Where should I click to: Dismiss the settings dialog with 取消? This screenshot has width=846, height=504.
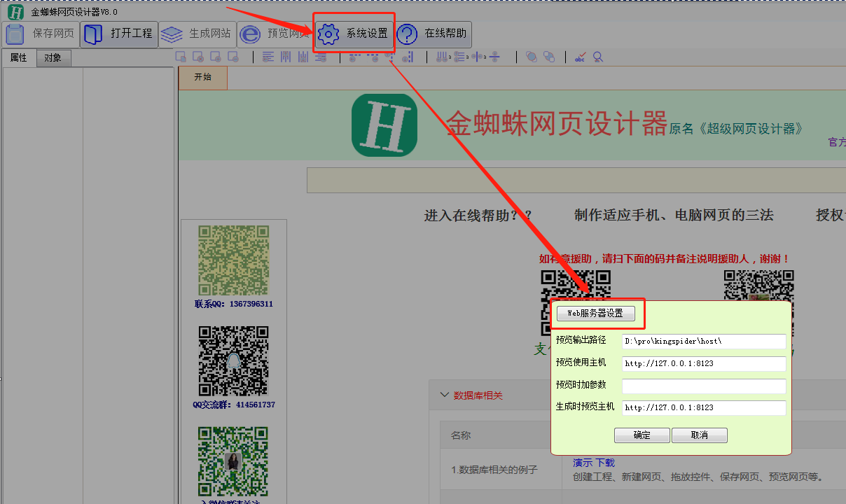(x=700, y=435)
